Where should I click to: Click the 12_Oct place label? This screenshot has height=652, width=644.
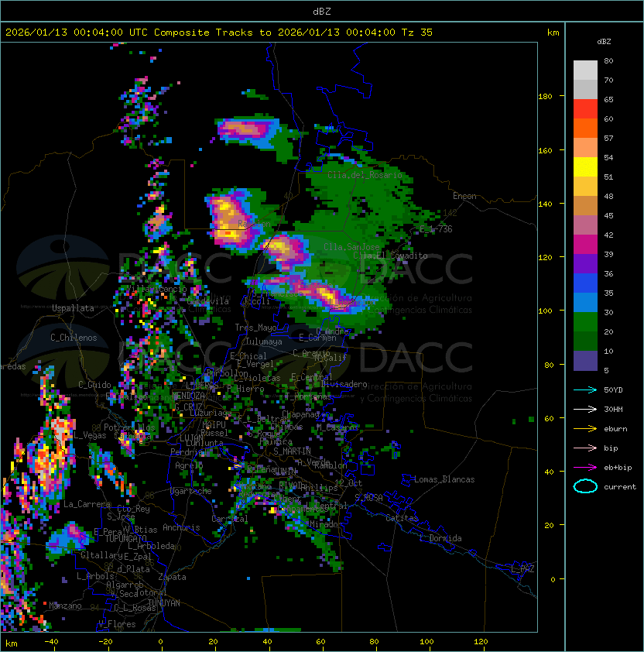point(348,482)
